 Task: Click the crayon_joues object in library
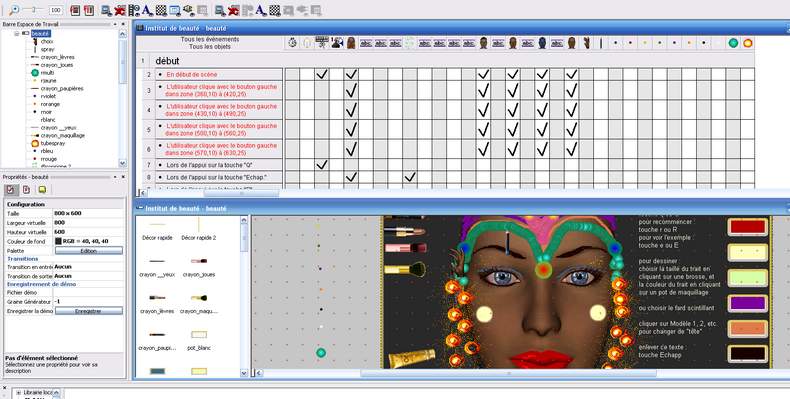(199, 268)
